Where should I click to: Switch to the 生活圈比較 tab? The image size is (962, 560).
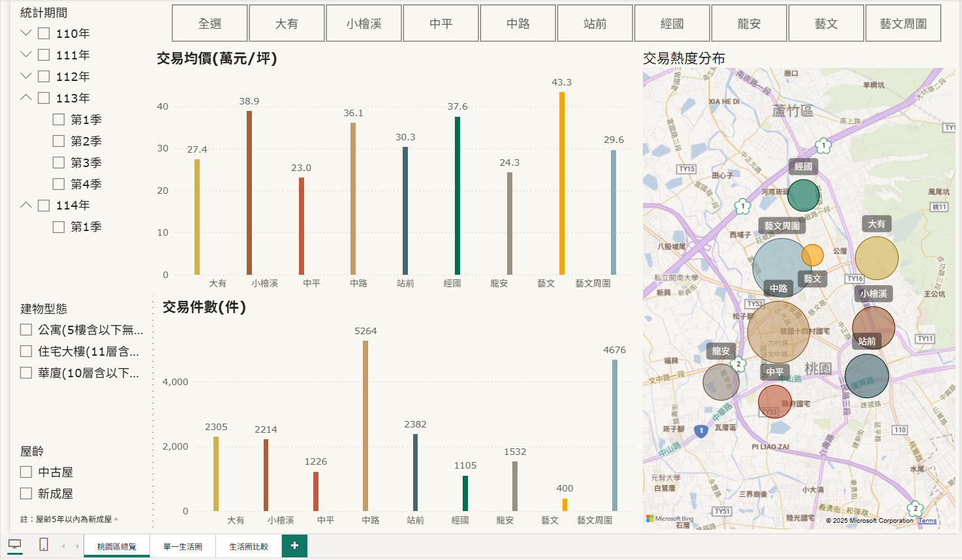[x=249, y=546]
